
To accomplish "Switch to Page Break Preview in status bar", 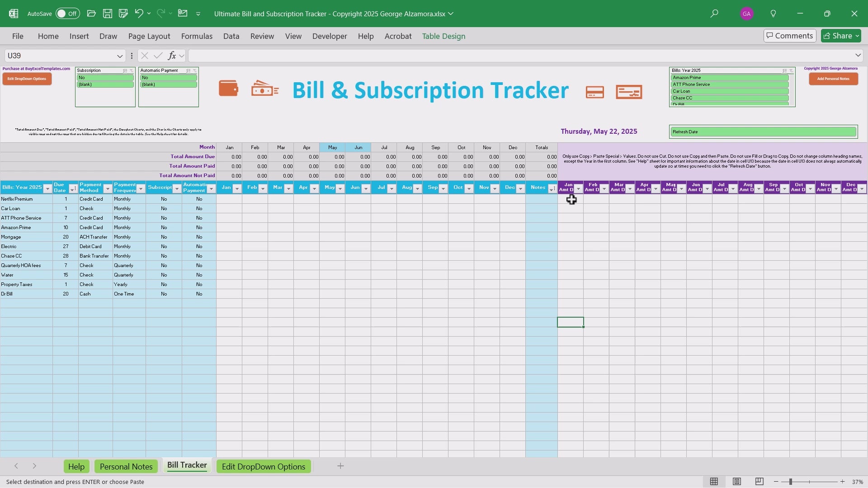I will [x=759, y=482].
